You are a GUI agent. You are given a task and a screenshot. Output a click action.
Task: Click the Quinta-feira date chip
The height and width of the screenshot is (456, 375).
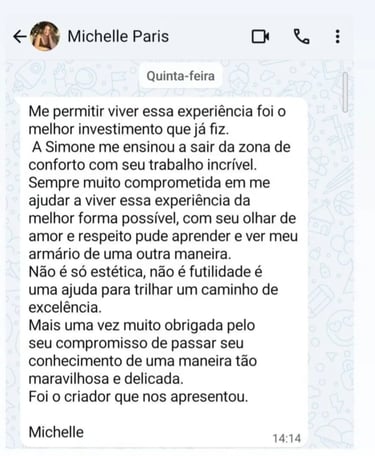181,76
